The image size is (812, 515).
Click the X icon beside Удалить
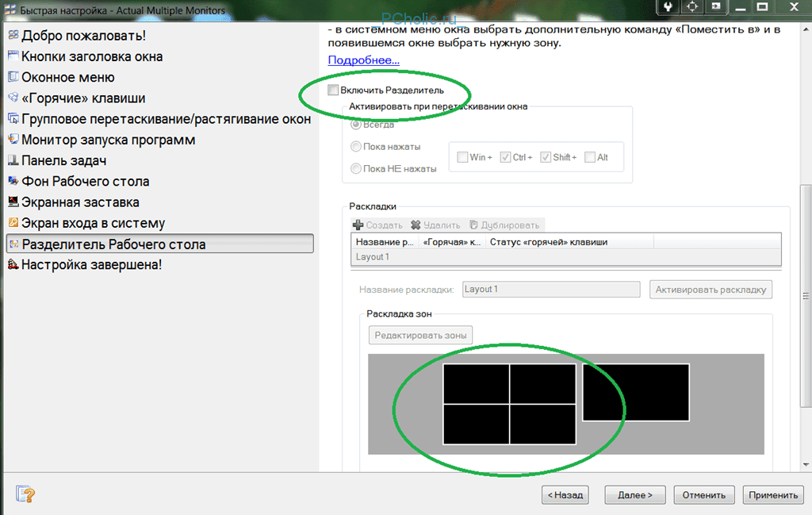click(416, 225)
